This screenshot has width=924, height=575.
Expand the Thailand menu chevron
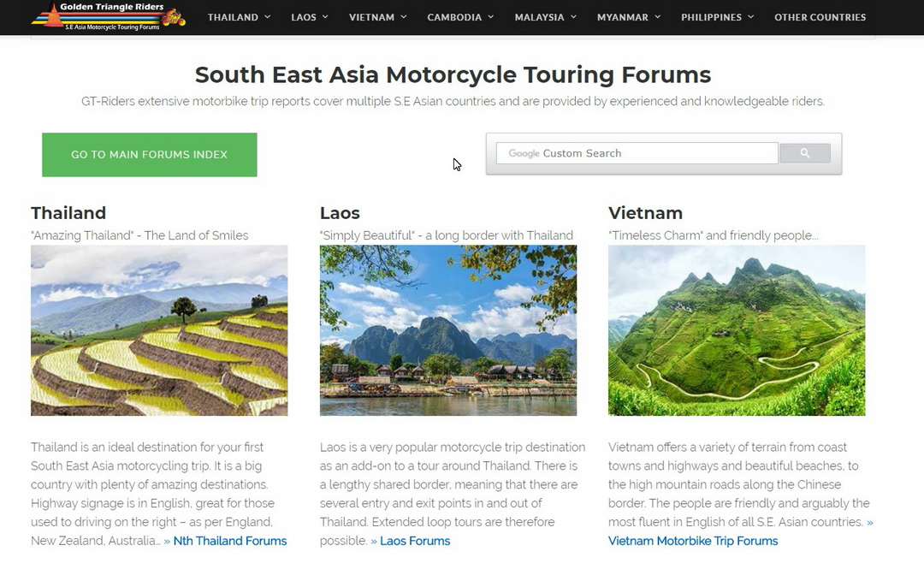[x=268, y=17]
